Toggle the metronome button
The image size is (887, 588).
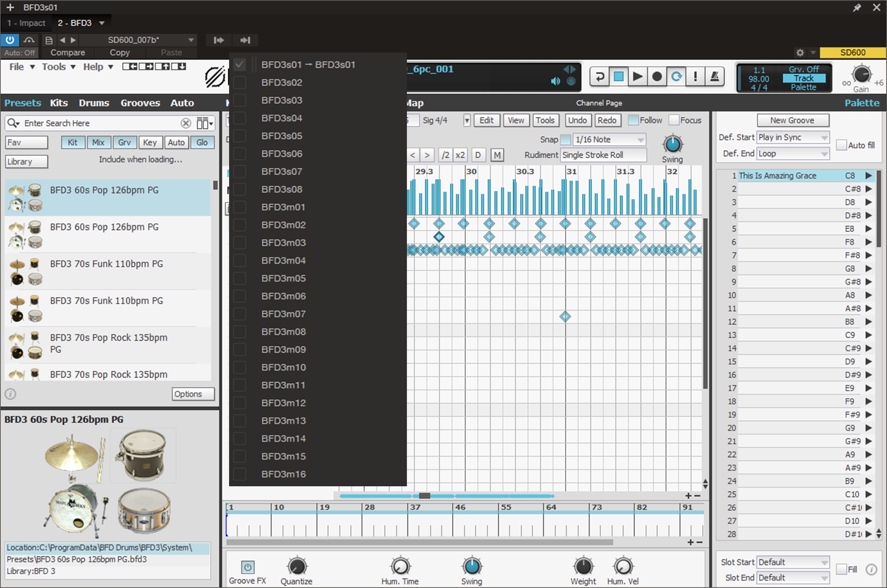(714, 76)
